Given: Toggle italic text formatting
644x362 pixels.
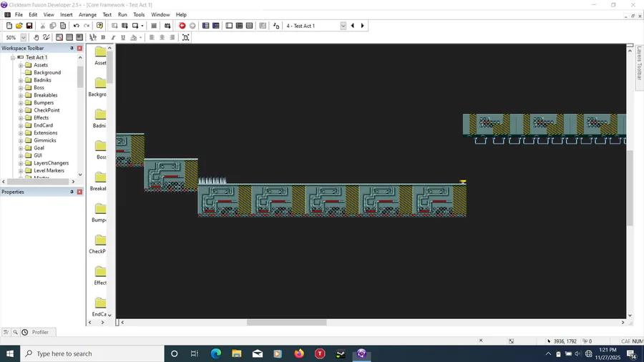Looking at the screenshot, I should pyautogui.click(x=113, y=37).
